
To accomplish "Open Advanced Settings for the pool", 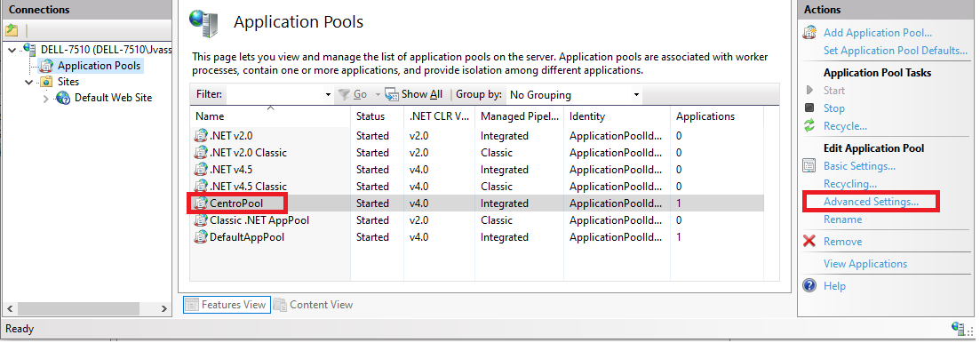I will click(871, 202).
